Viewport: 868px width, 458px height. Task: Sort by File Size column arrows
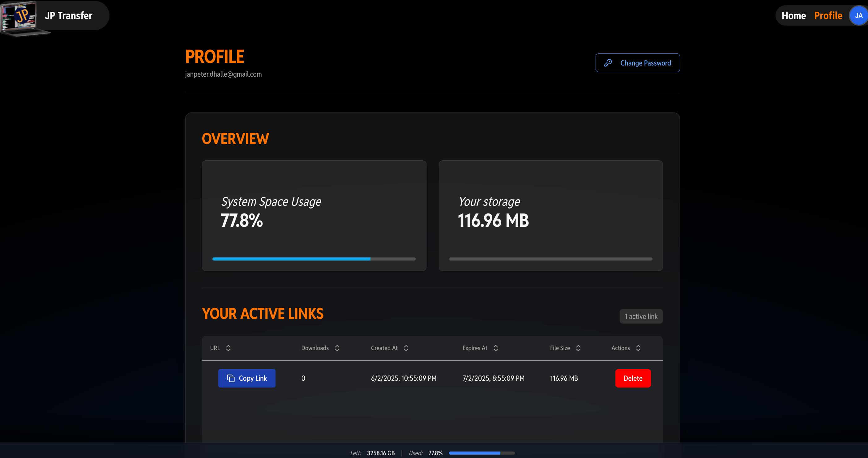click(x=578, y=348)
